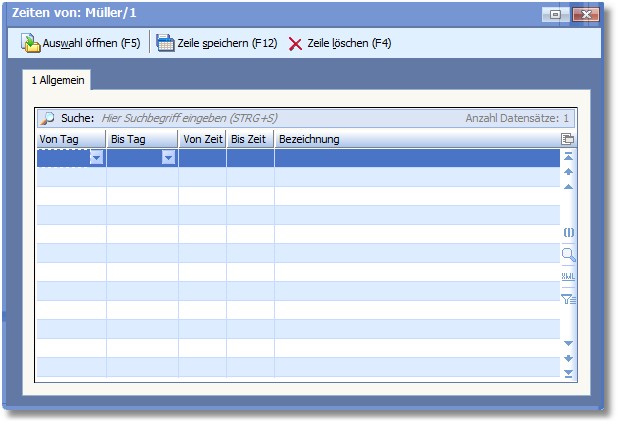Jump to last record with bottom arrow
The image size is (618, 424).
569,373
